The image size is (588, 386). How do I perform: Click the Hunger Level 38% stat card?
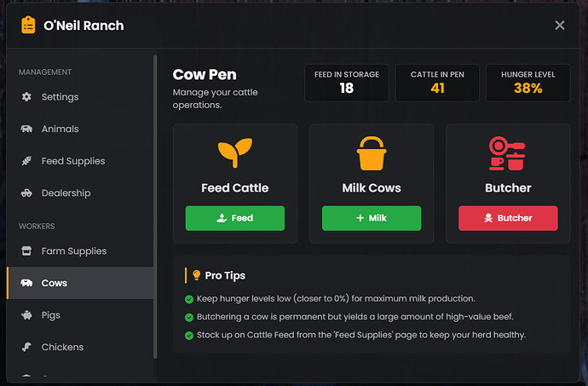pyautogui.click(x=529, y=82)
